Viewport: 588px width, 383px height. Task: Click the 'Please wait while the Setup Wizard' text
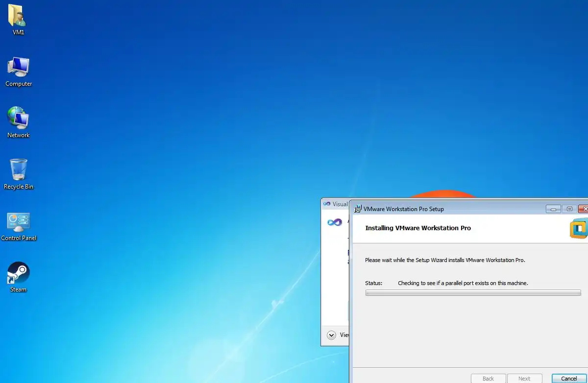[445, 260]
